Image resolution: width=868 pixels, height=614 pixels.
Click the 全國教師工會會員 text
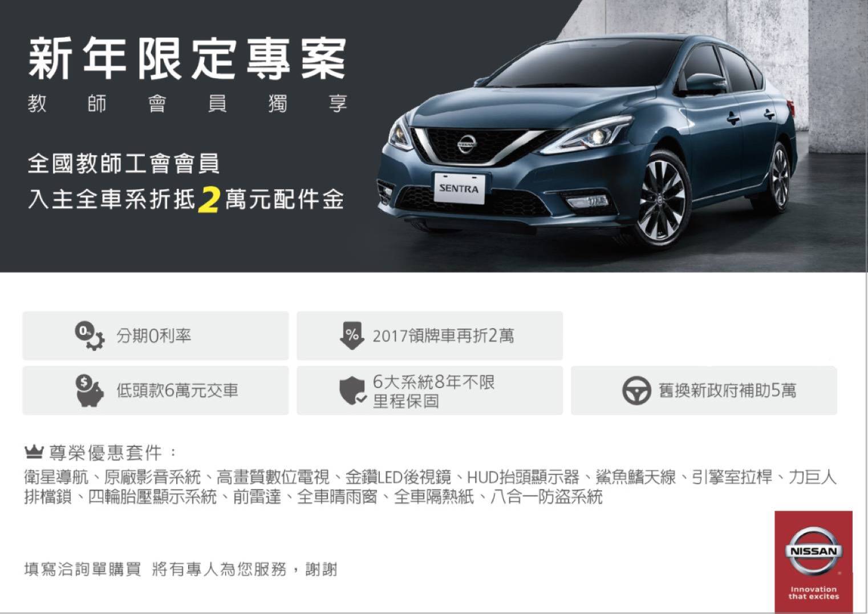[124, 164]
